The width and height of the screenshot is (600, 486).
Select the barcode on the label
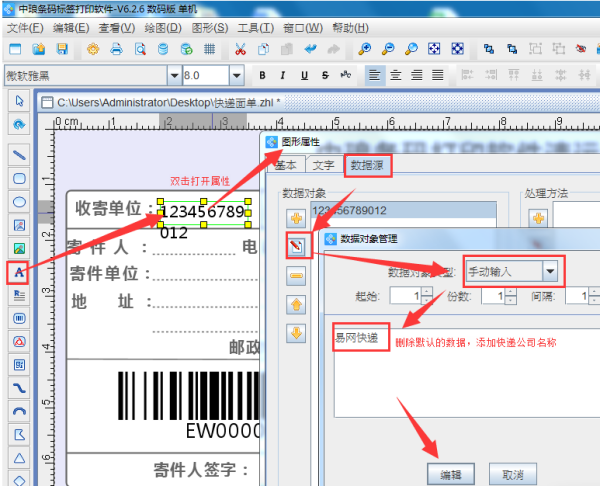pos(189,396)
